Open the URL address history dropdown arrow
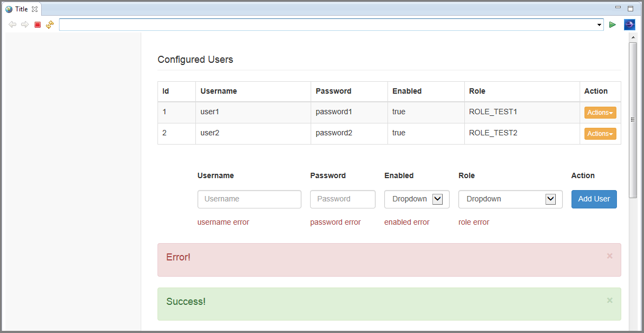Viewport: 644px width, 333px height. pyautogui.click(x=599, y=25)
